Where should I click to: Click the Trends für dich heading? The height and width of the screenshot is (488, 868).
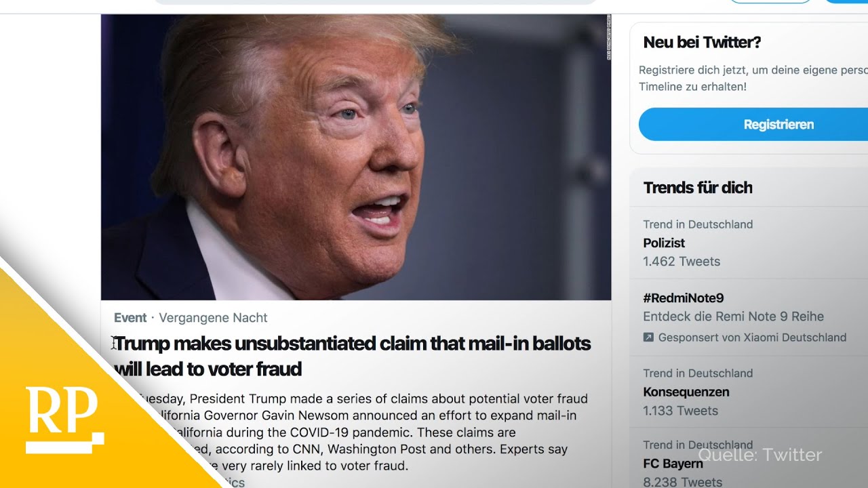pyautogui.click(x=698, y=188)
